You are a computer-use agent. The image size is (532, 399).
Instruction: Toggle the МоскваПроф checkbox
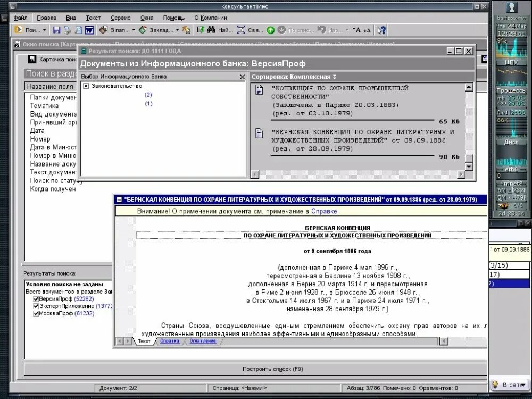(36, 313)
